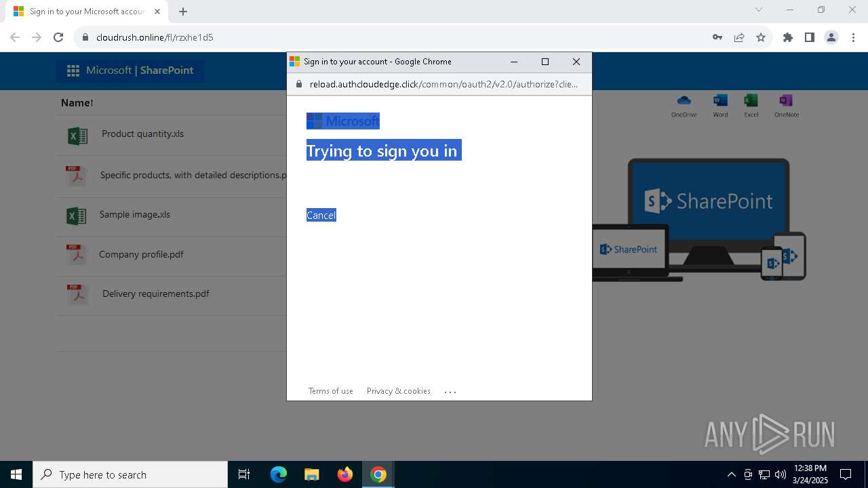Screen dimensions: 868x488
Task: Open the OneNote app icon
Action: (786, 101)
